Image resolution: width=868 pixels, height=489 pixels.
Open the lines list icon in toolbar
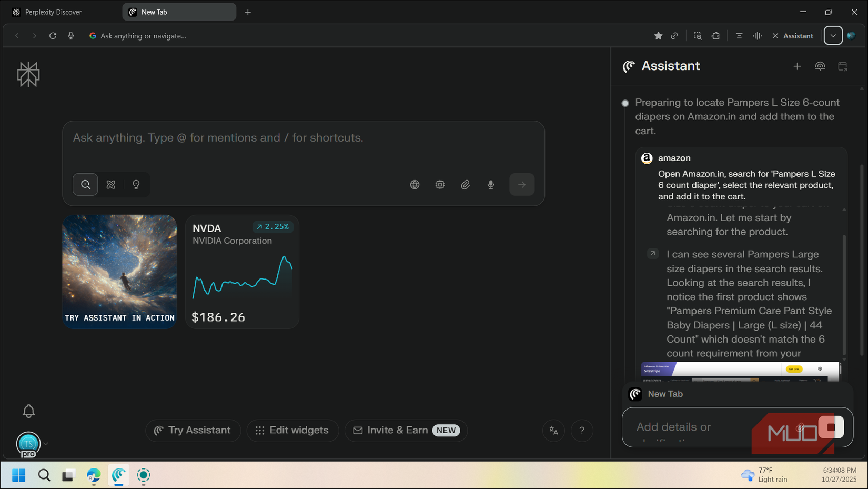(739, 36)
